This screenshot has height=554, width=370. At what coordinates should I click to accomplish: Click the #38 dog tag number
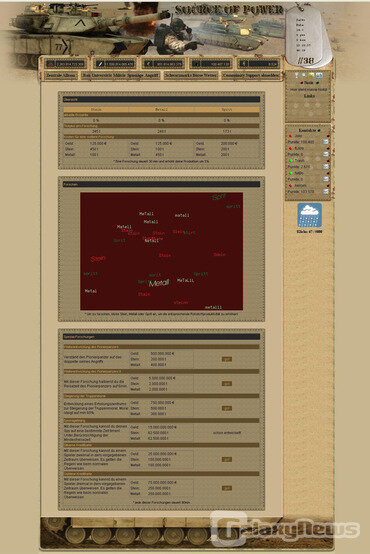306,60
